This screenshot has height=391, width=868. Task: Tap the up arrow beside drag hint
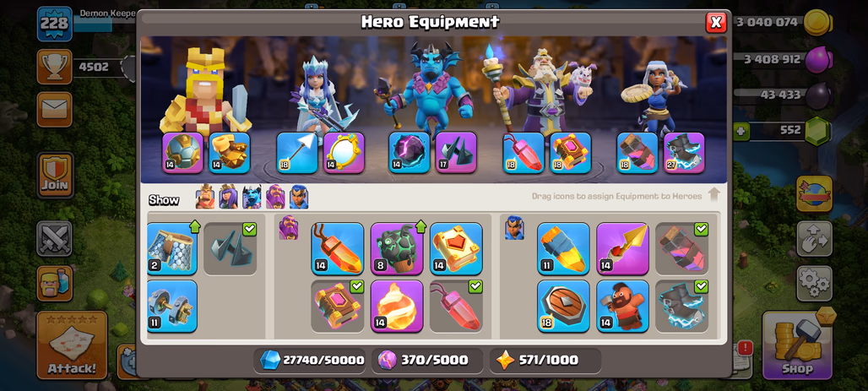pos(714,195)
